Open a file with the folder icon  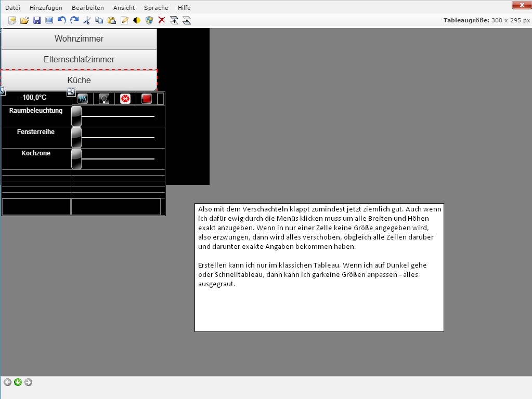[24, 20]
